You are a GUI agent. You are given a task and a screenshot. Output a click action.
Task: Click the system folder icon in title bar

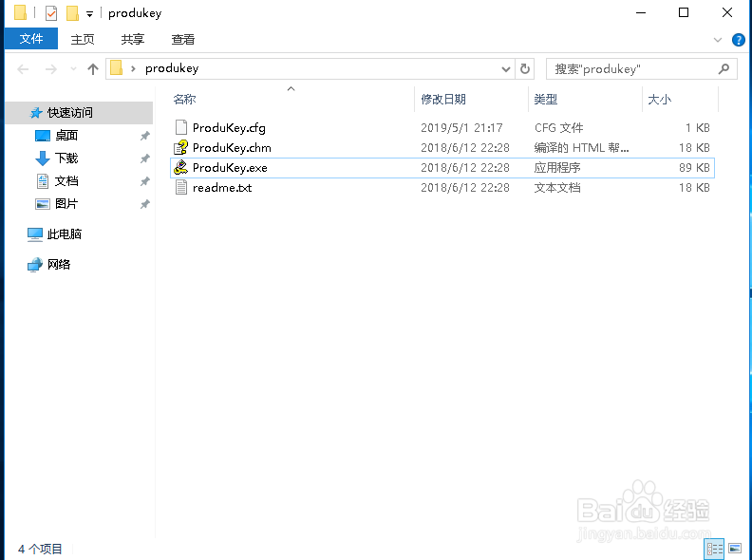(x=21, y=13)
